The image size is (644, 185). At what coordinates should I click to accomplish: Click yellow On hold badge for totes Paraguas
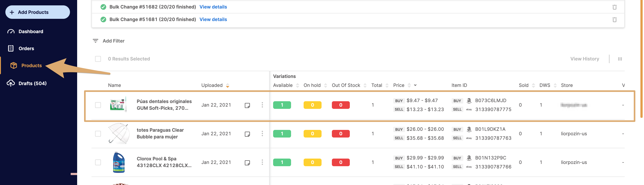[x=312, y=133]
